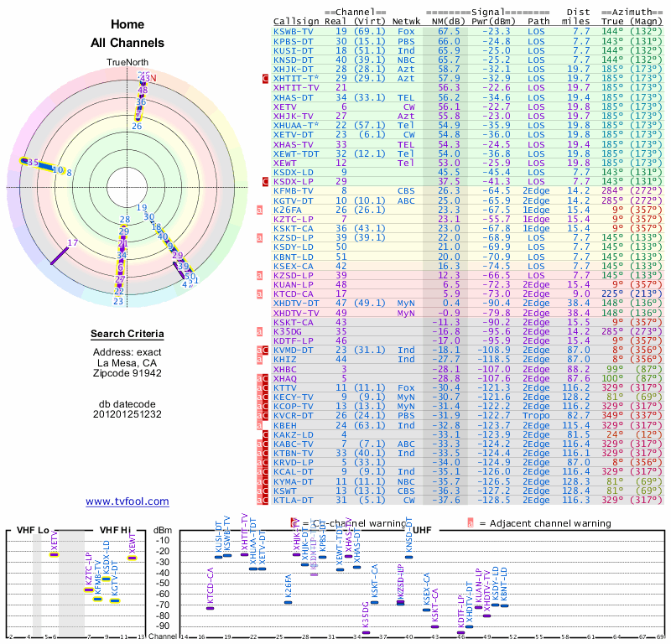
Task: Click the adjacent warning icon beside K35DG
Action: 261,332
